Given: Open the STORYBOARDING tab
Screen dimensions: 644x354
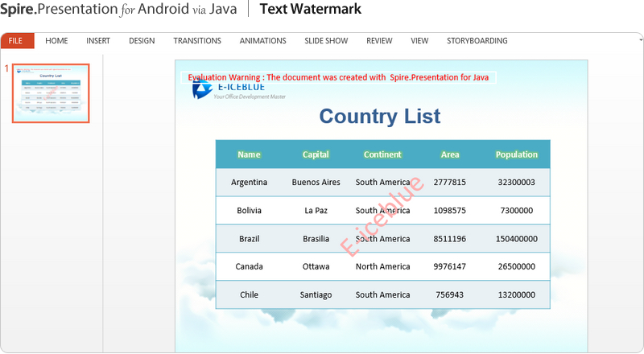Looking at the screenshot, I should tap(477, 41).
